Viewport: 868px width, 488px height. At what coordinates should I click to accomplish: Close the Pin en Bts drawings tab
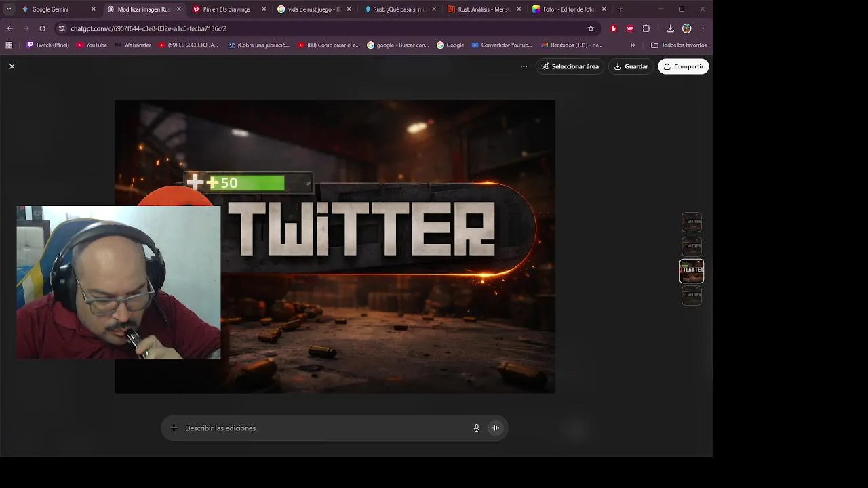[264, 9]
